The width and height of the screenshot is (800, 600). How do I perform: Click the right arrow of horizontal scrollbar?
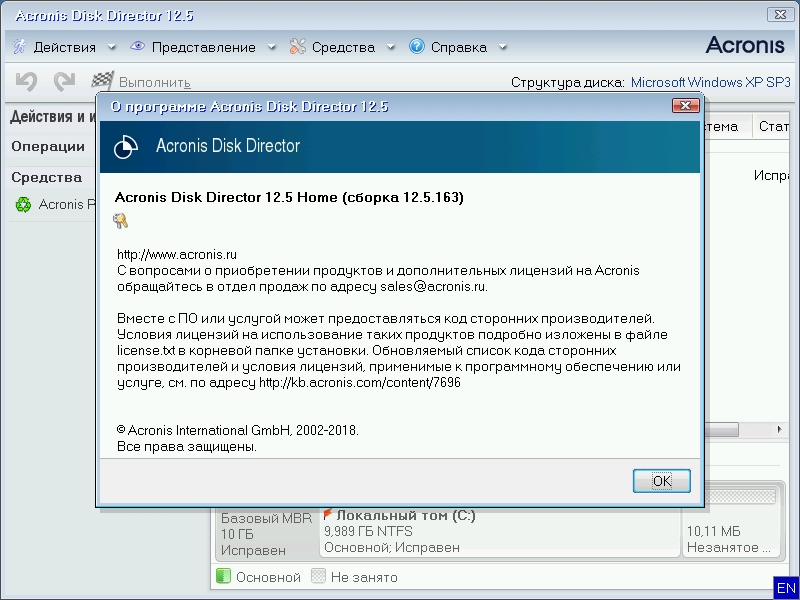pyautogui.click(x=779, y=430)
